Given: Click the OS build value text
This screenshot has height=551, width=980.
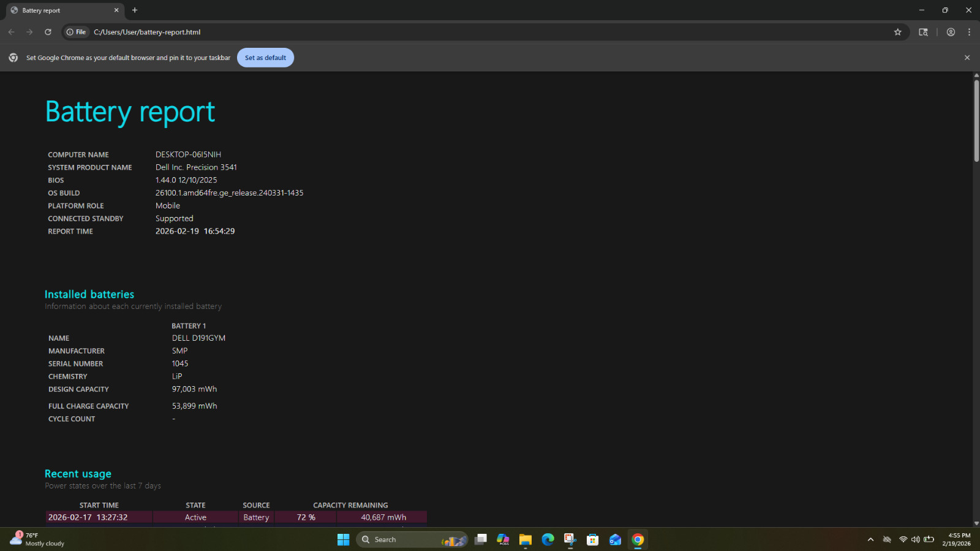Looking at the screenshot, I should pos(229,193).
